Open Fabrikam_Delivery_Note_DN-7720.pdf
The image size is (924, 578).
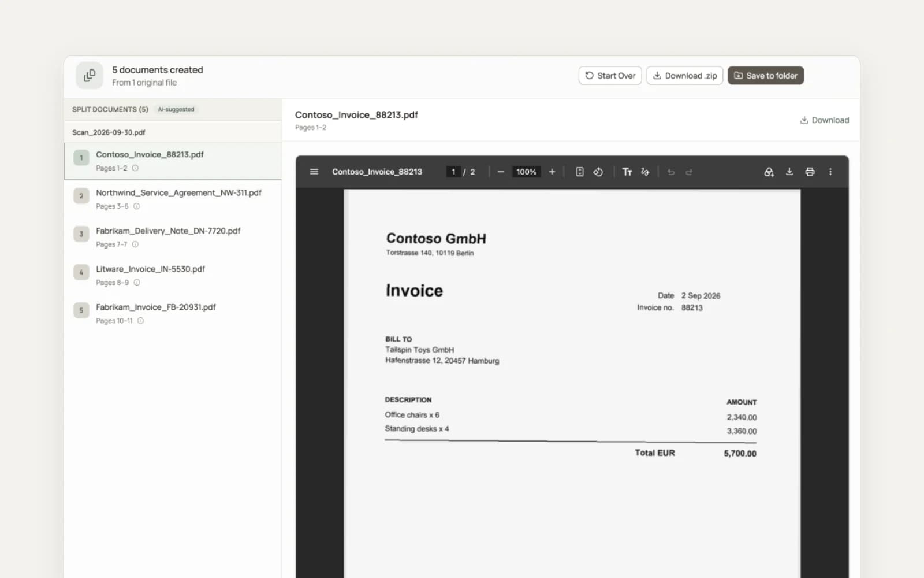pyautogui.click(x=173, y=238)
